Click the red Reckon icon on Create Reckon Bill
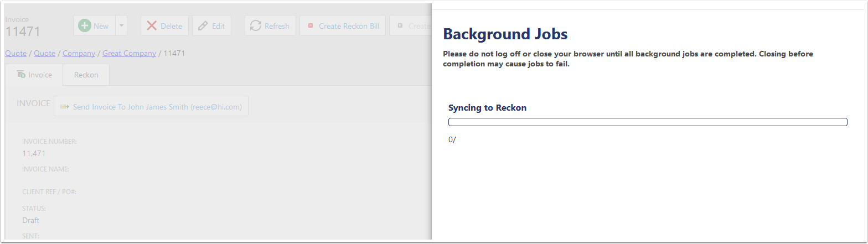This screenshot has width=868, height=244. coord(311,26)
